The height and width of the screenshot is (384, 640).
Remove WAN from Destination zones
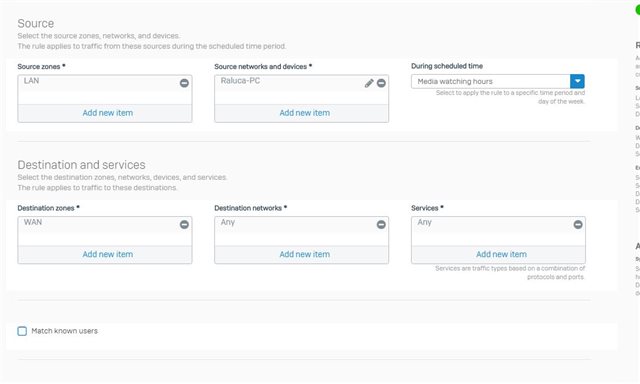pyautogui.click(x=184, y=224)
